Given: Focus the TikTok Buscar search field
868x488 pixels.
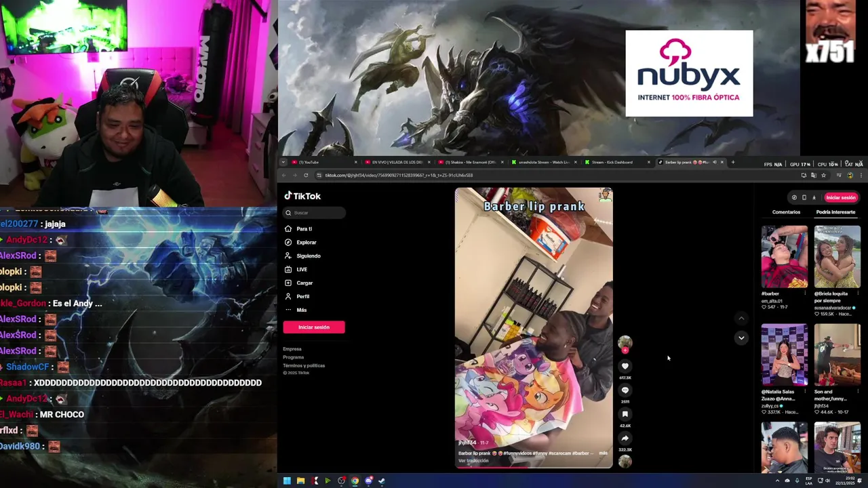Looking at the screenshot, I should [x=315, y=213].
